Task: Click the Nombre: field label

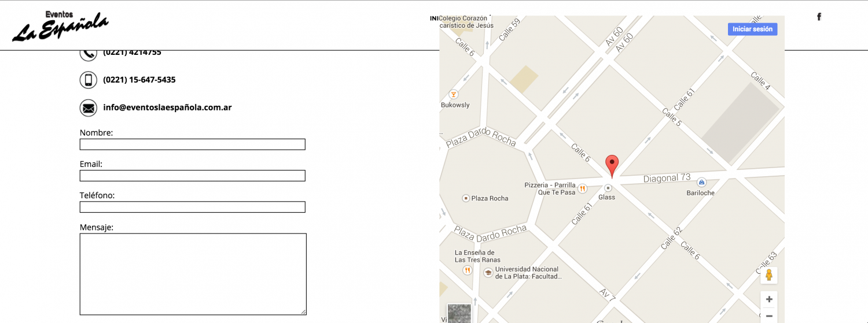Action: 96,132
